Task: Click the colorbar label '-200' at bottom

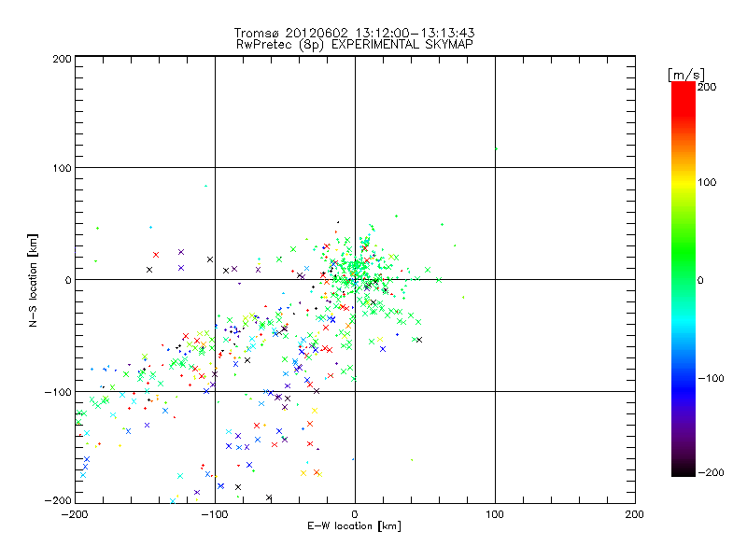Action: 711,473
